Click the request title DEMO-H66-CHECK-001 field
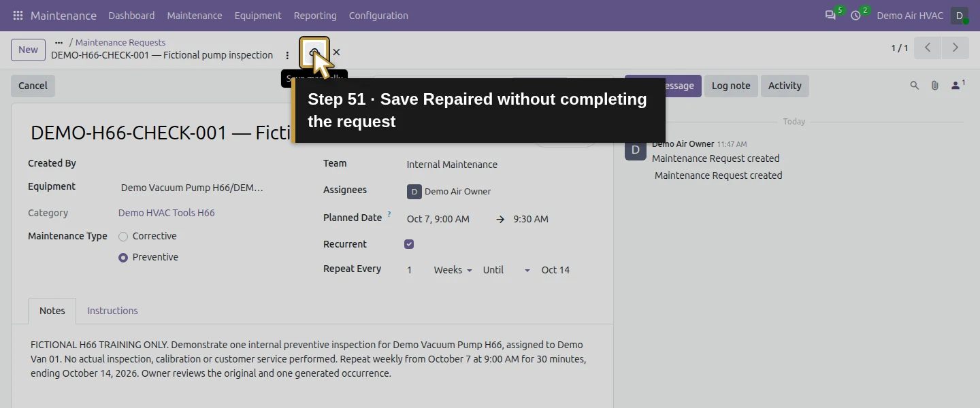Screen dimensions: 980x408 point(161,133)
